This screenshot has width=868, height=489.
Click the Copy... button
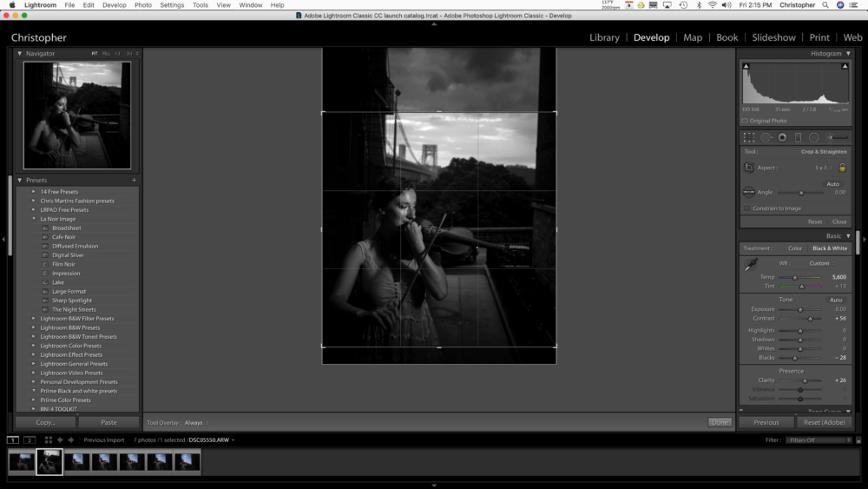coord(45,422)
